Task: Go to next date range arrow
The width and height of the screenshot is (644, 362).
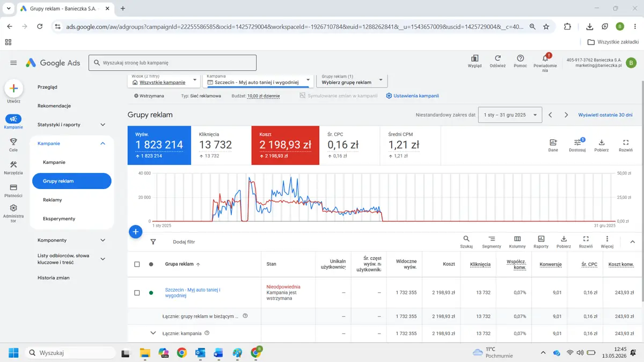Action: point(566,115)
